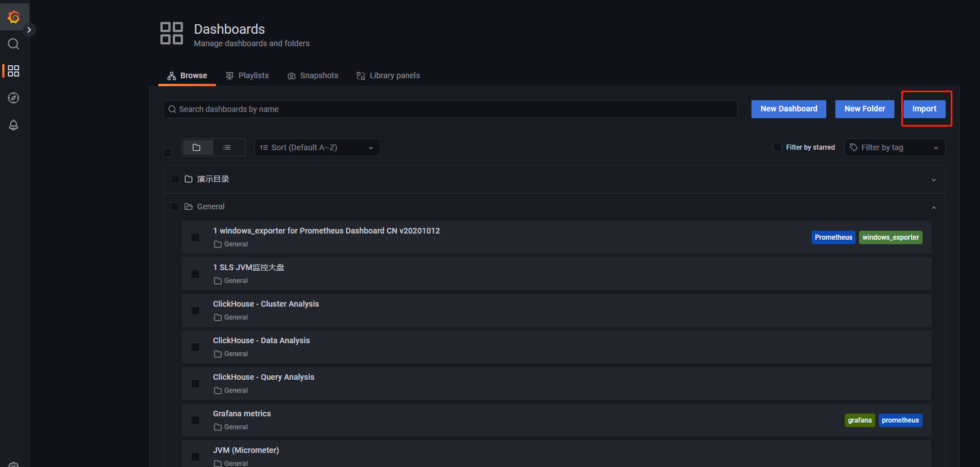The height and width of the screenshot is (467, 980).
Task: Check the General folder checkbox
Action: 175,206
